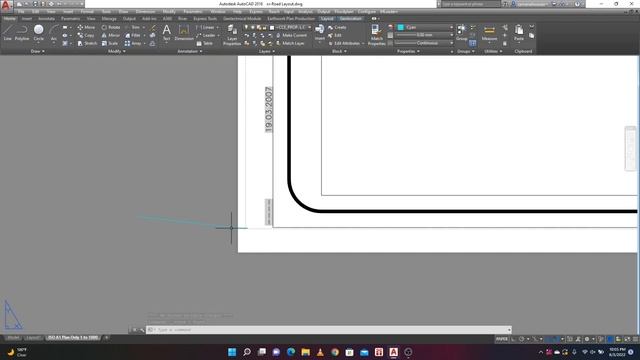
Task: Insert a Table annotation
Action: (x=205, y=43)
